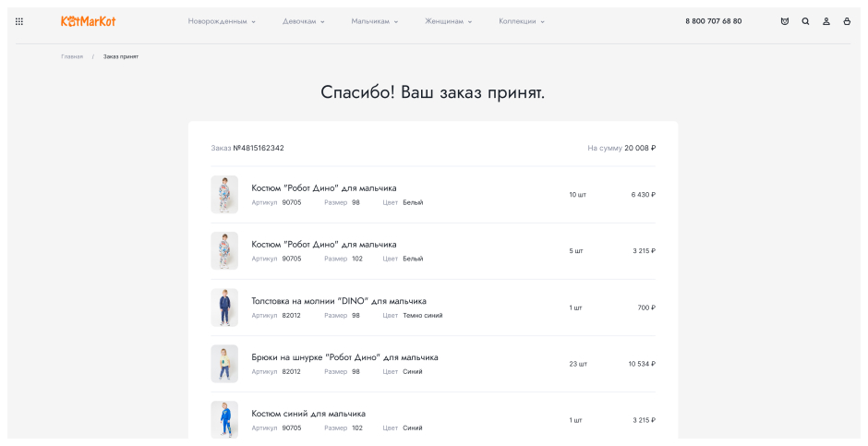Click the 23 шт quantity
Screen dimensions: 868x446
[x=578, y=364]
